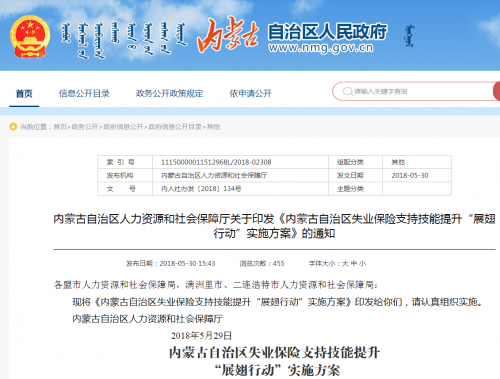
Task: Click the 浏览次数：455 view count
Action: 262,264
